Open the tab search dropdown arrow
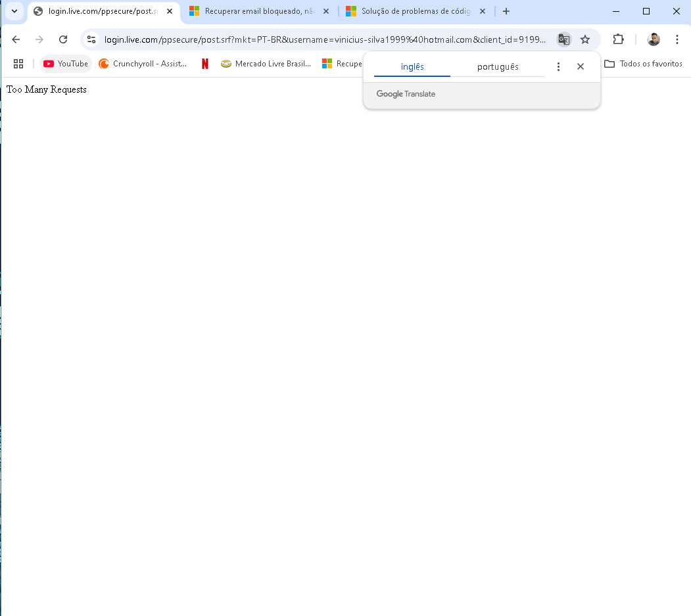The height and width of the screenshot is (616, 691). tap(14, 11)
